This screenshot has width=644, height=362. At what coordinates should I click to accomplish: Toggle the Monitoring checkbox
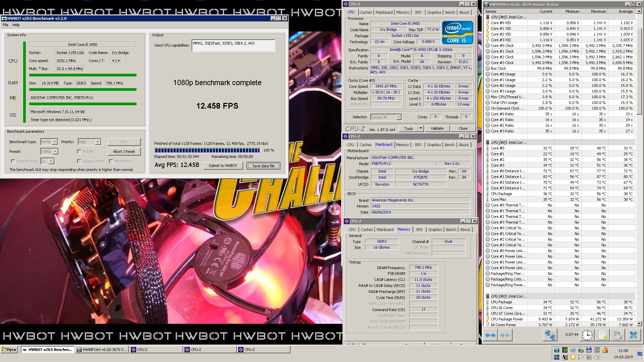111,161
